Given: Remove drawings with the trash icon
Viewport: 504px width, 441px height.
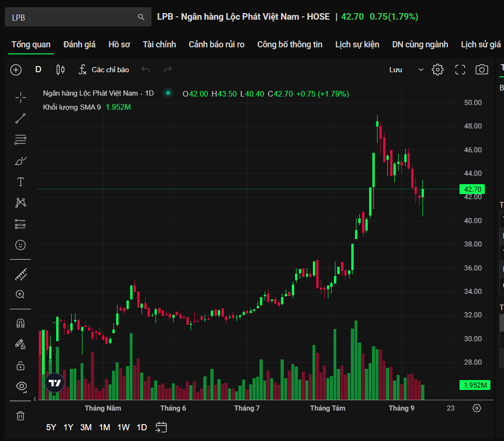Looking at the screenshot, I should click(21, 416).
